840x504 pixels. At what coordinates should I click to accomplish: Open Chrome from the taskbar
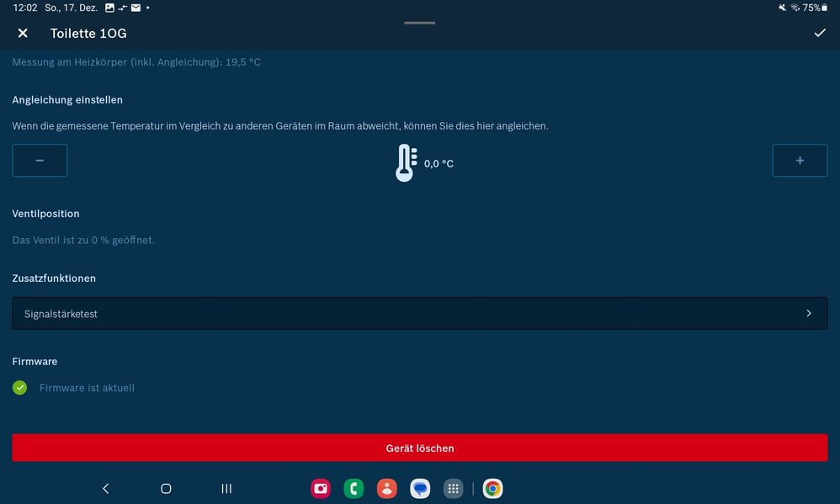(x=492, y=488)
